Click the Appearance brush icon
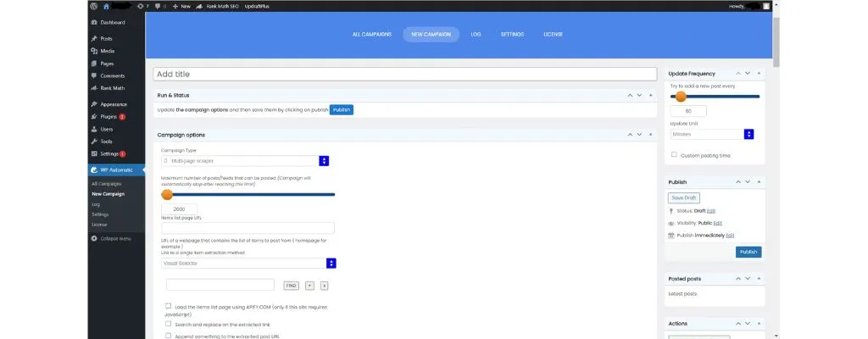This screenshot has width=868, height=339. [94, 104]
